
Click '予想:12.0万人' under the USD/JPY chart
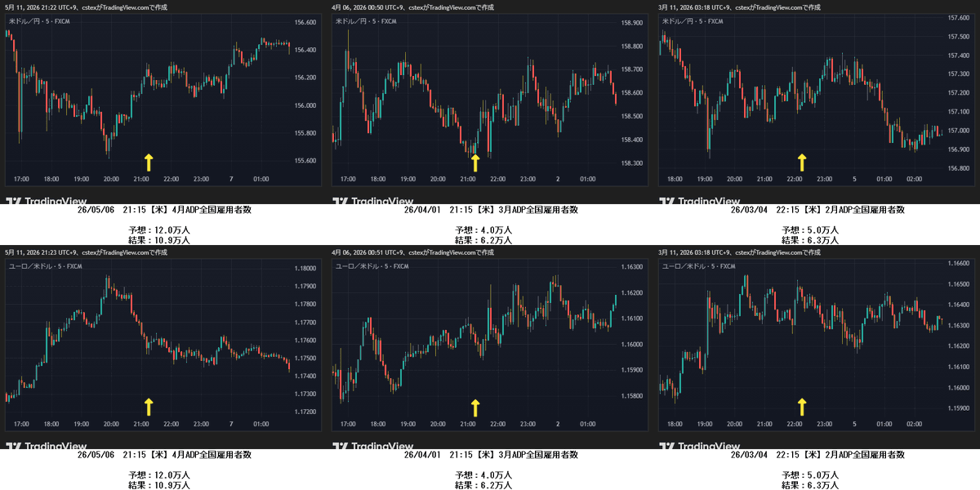pyautogui.click(x=159, y=230)
